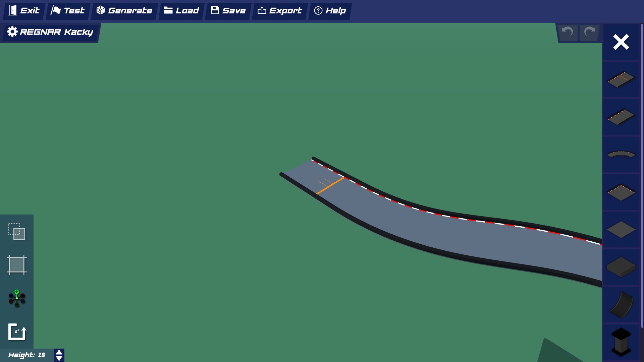The height and width of the screenshot is (362, 644).
Task: Open track settings for REGNAR Kacky
Action: [x=50, y=32]
